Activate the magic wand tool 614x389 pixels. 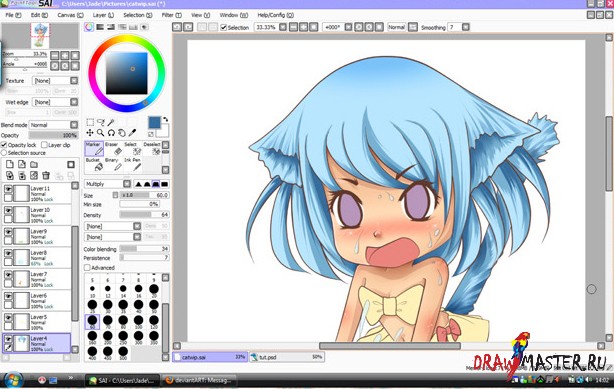pos(111,123)
